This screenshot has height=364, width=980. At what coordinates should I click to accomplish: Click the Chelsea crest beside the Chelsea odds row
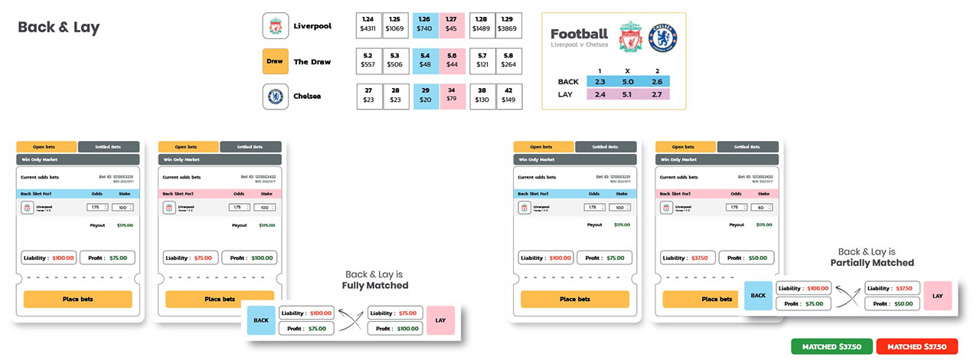pyautogui.click(x=275, y=97)
